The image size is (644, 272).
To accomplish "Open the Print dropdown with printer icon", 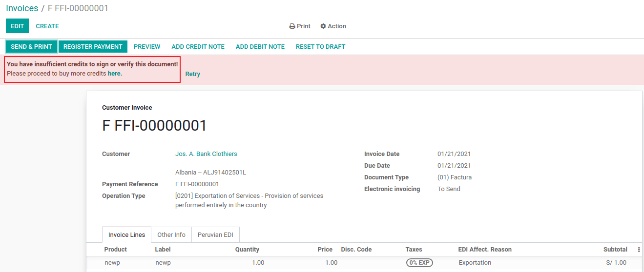I will click(x=300, y=26).
